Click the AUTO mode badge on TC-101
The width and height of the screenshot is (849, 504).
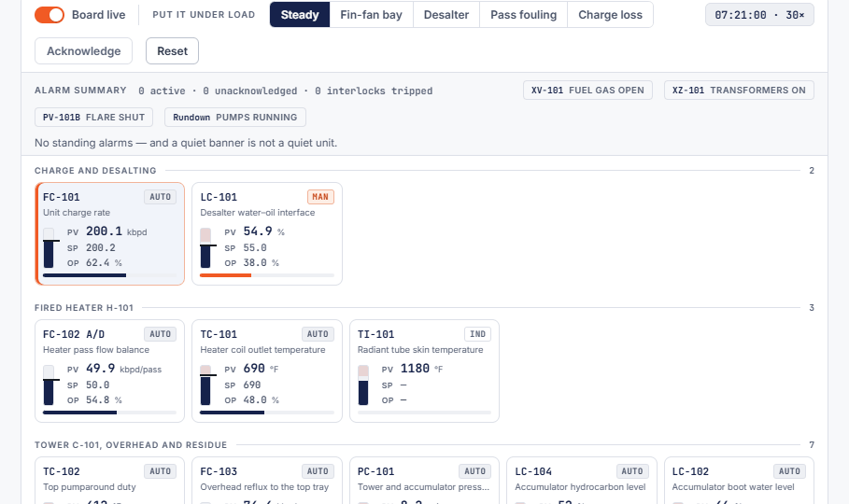point(318,334)
